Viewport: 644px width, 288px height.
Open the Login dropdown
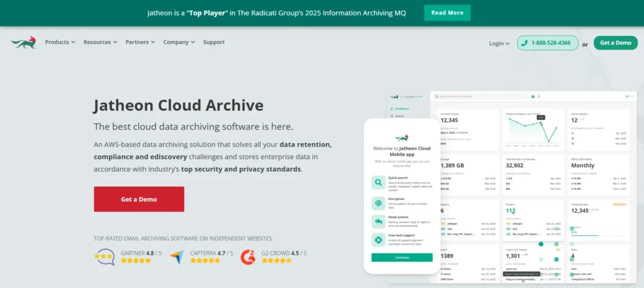tap(499, 43)
